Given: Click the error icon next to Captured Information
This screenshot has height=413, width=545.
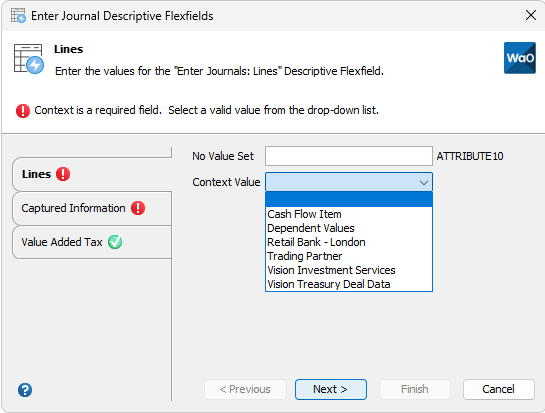Looking at the screenshot, I should (x=138, y=208).
